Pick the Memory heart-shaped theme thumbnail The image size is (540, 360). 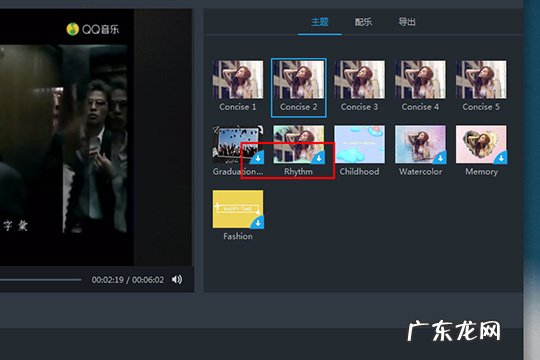481,144
